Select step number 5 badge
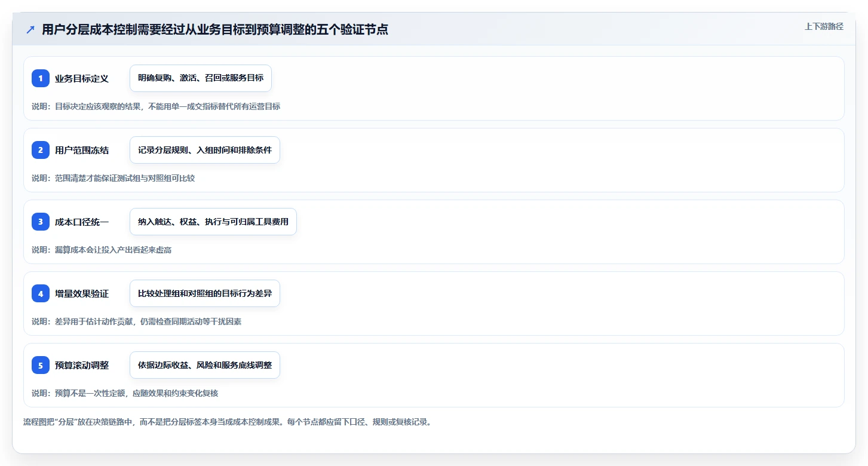868x466 pixels. pyautogui.click(x=41, y=365)
